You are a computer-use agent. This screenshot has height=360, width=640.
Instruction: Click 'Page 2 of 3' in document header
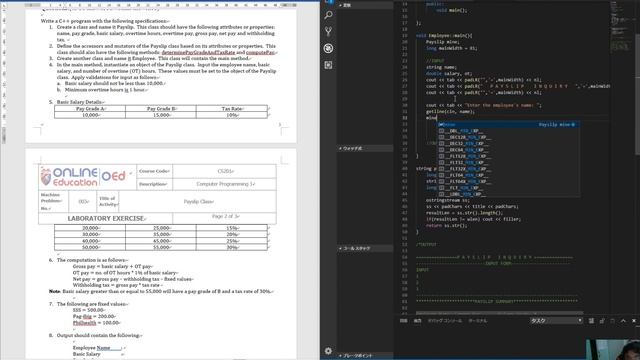(x=225, y=216)
